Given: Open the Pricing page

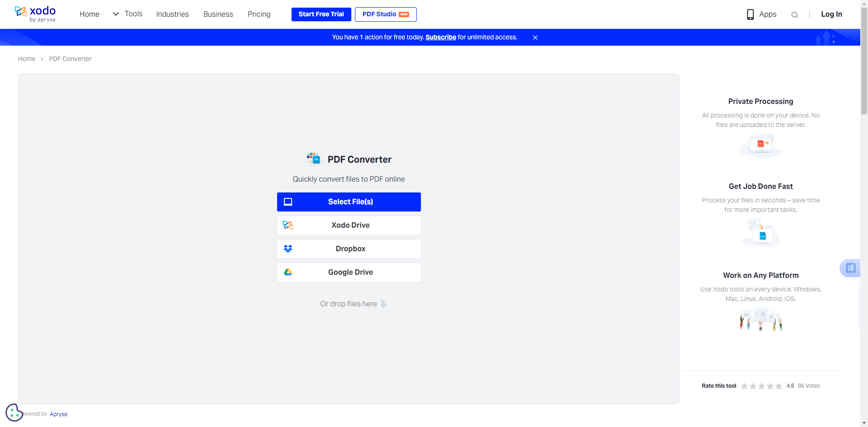Looking at the screenshot, I should (259, 14).
